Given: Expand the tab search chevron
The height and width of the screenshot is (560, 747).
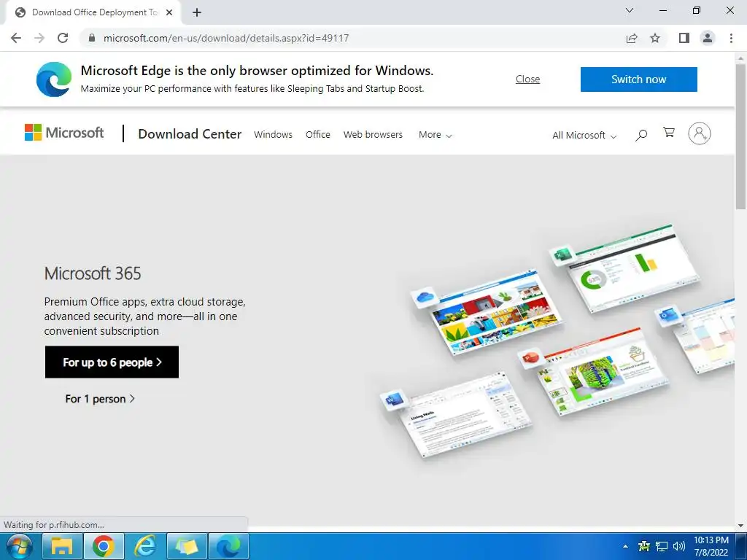Looking at the screenshot, I should (x=630, y=10).
